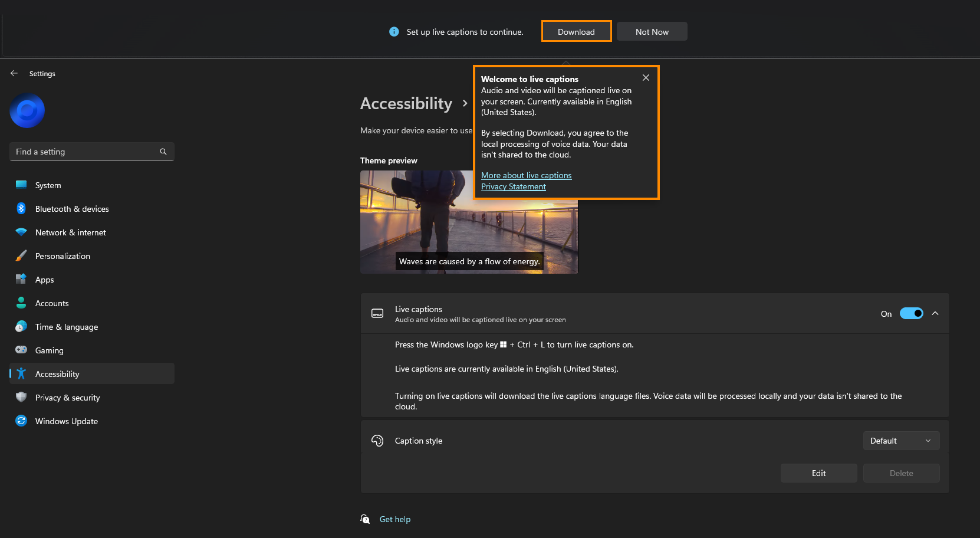Click the info icon beside setup message
The height and width of the screenshot is (538, 980).
click(394, 32)
